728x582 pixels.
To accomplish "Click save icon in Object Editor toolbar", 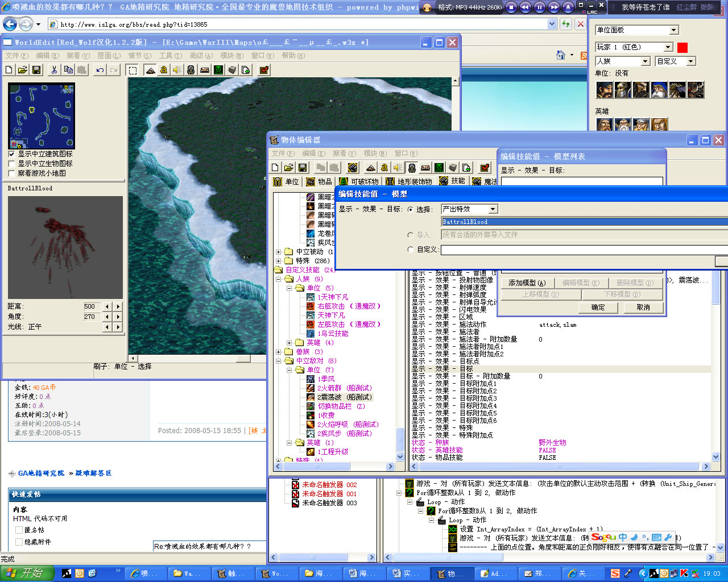I will click(x=303, y=168).
